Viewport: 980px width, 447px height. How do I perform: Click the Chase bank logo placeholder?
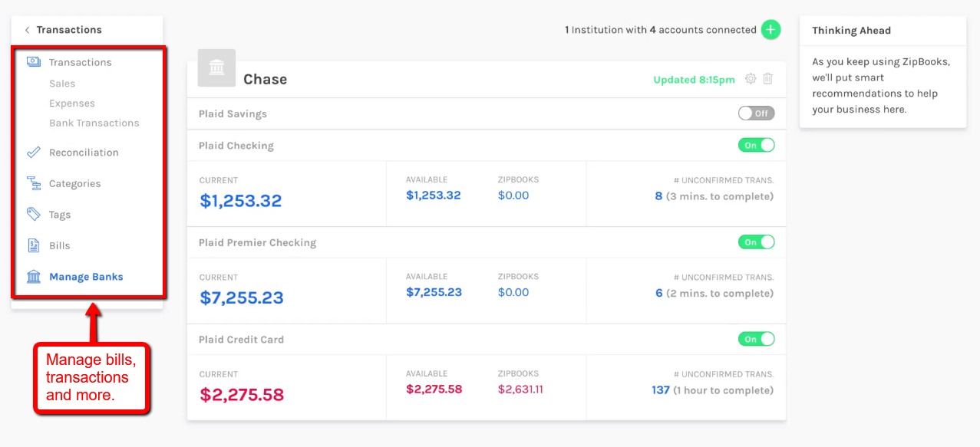(216, 68)
